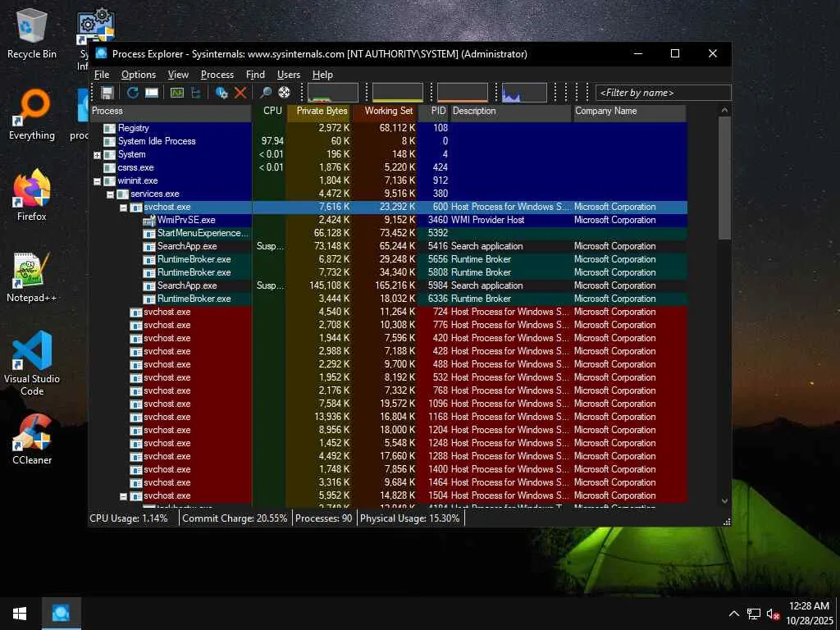The image size is (840, 630).
Task: Open System Information graph icon
Action: pos(177,93)
